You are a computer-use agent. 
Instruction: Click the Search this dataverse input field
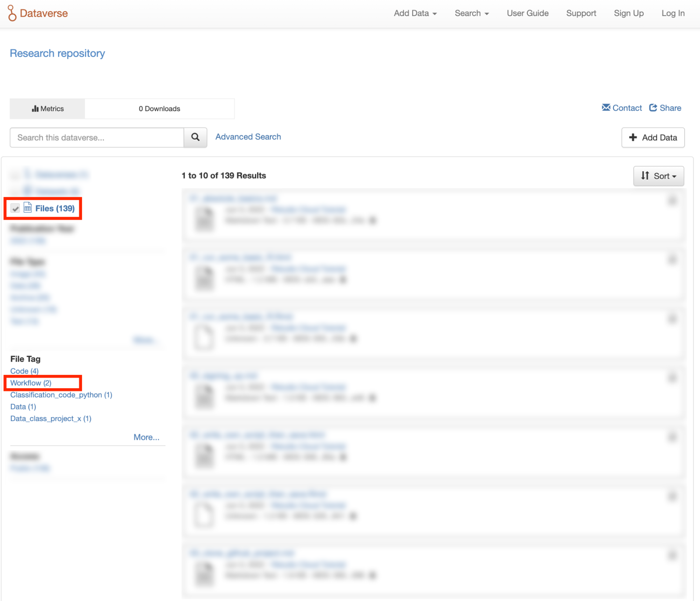pyautogui.click(x=97, y=137)
